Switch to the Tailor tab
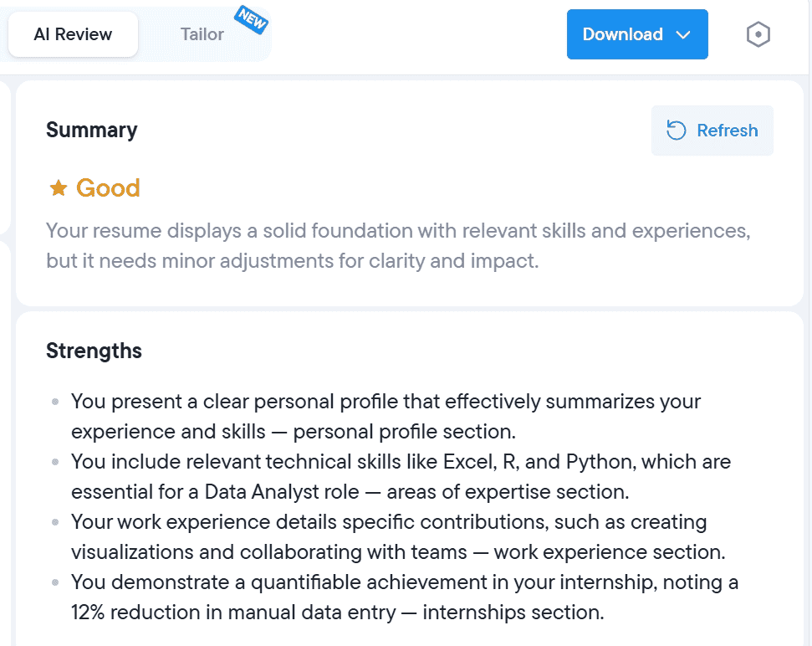This screenshot has height=646, width=812. [202, 34]
